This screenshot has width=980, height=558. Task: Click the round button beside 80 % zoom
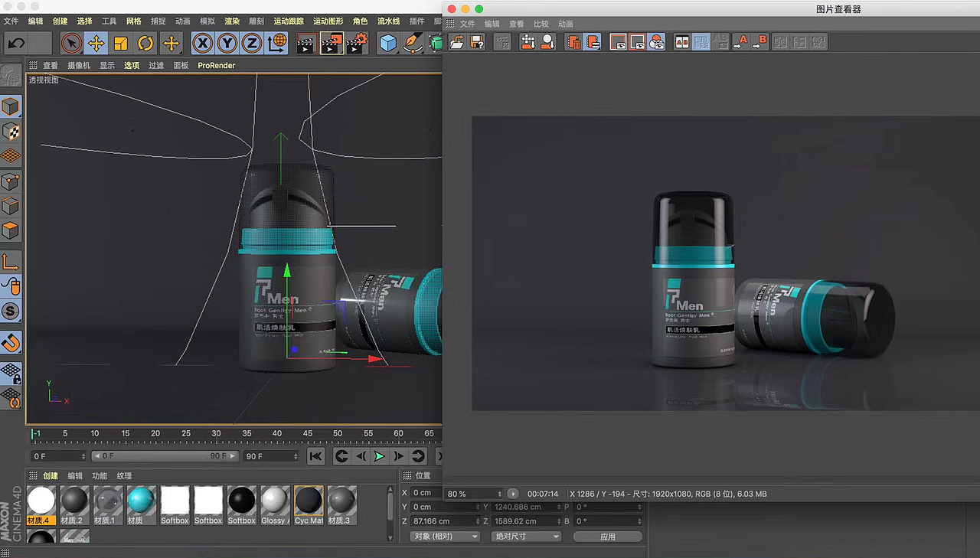coord(513,494)
